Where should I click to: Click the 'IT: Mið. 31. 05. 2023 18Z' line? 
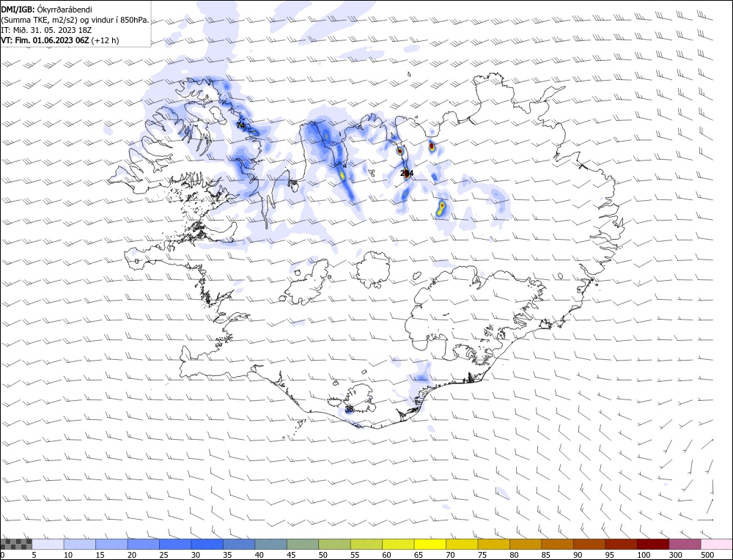coord(46,30)
